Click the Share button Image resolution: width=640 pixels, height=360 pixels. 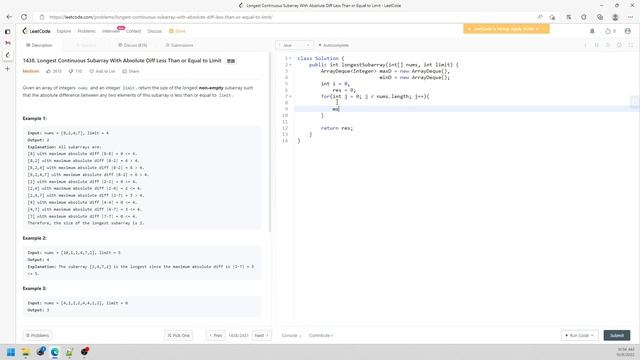click(x=131, y=71)
